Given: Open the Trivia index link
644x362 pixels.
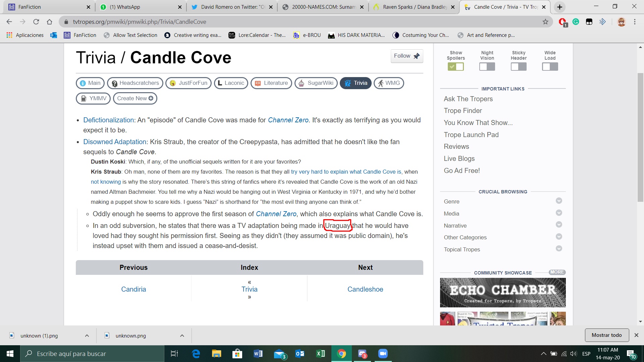Looking at the screenshot, I should [250, 289].
